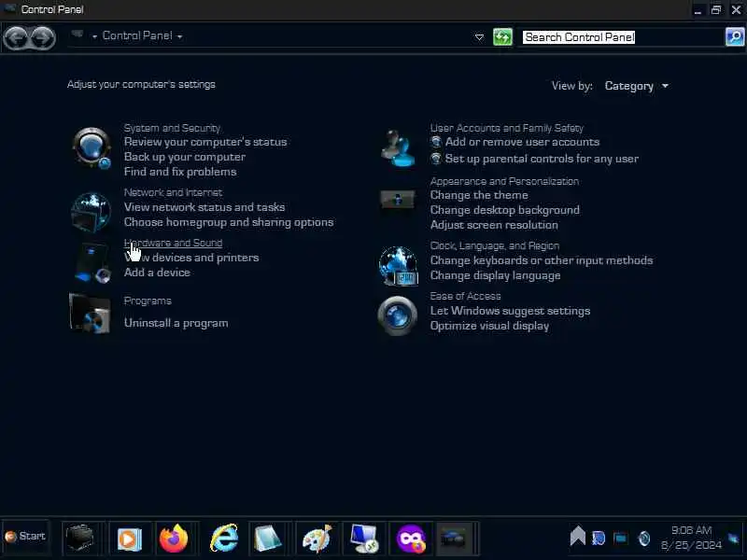Viewport: 747px width, 560px height.
Task: Expand the arrow after Control Panel breadcrumb
Action: tap(179, 36)
